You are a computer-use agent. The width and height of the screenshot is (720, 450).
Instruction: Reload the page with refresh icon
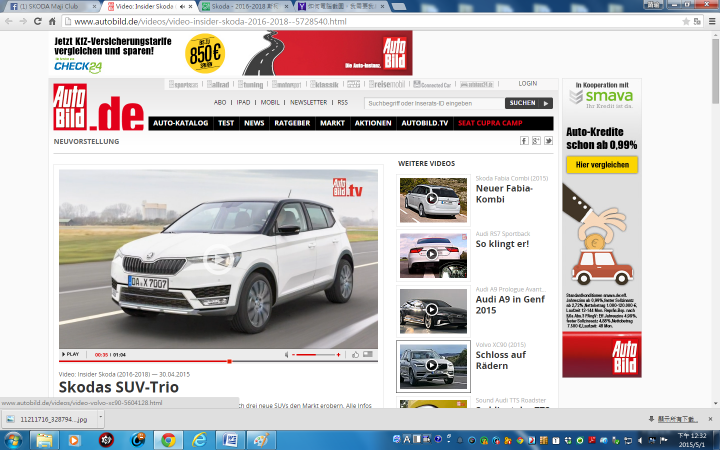click(x=38, y=22)
